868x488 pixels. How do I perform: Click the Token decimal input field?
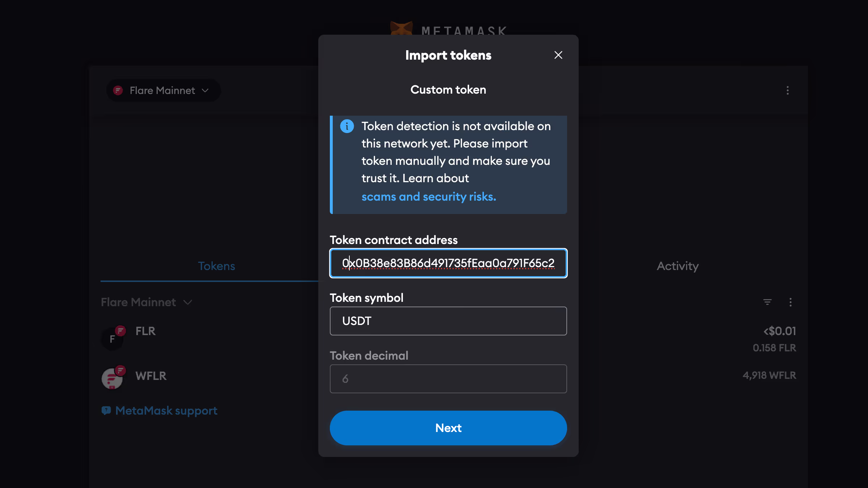pyautogui.click(x=448, y=379)
